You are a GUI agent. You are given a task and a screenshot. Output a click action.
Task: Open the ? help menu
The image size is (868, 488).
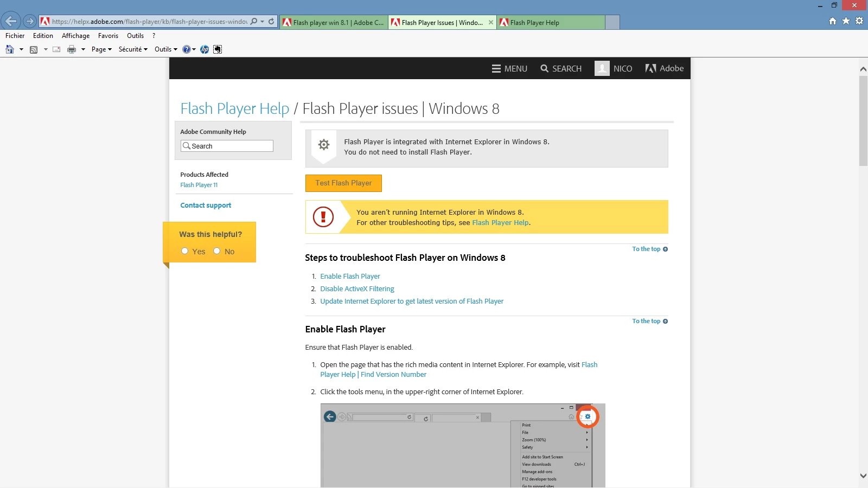click(x=154, y=36)
